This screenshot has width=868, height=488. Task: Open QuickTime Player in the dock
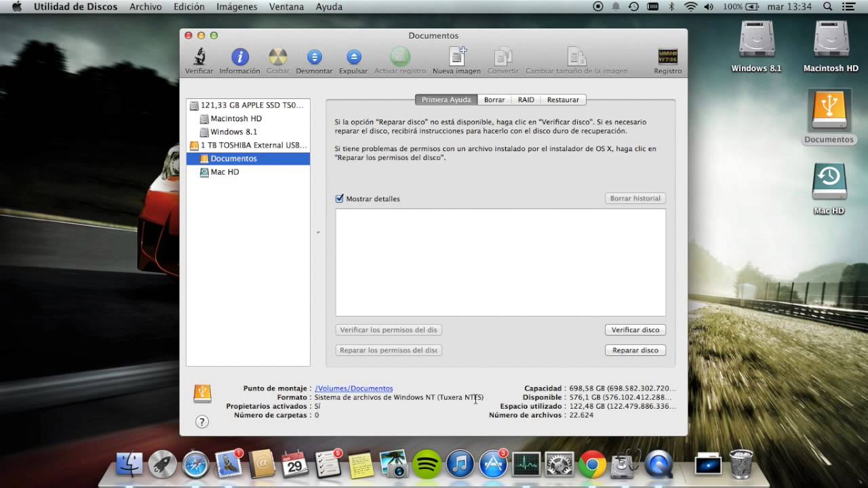pyautogui.click(x=658, y=465)
